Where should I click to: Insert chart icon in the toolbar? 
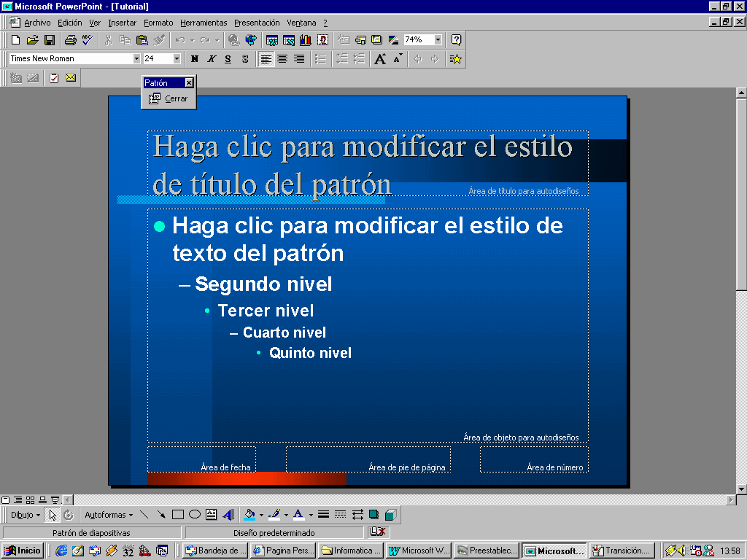[x=306, y=40]
